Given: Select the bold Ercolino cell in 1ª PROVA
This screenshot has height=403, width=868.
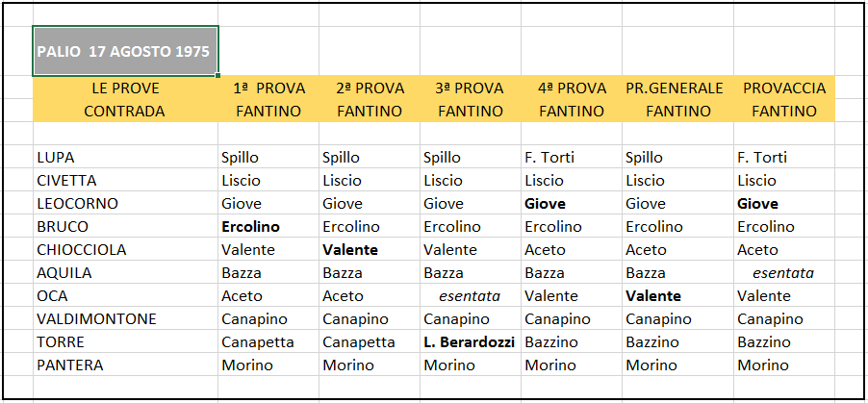Looking at the screenshot, I should [268, 227].
